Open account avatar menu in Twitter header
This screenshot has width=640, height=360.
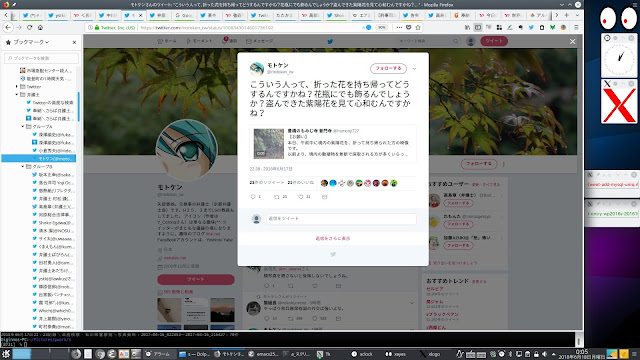pos(471,41)
